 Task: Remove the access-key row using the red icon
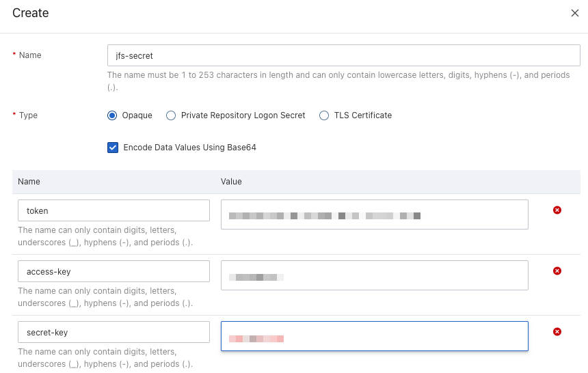(557, 271)
